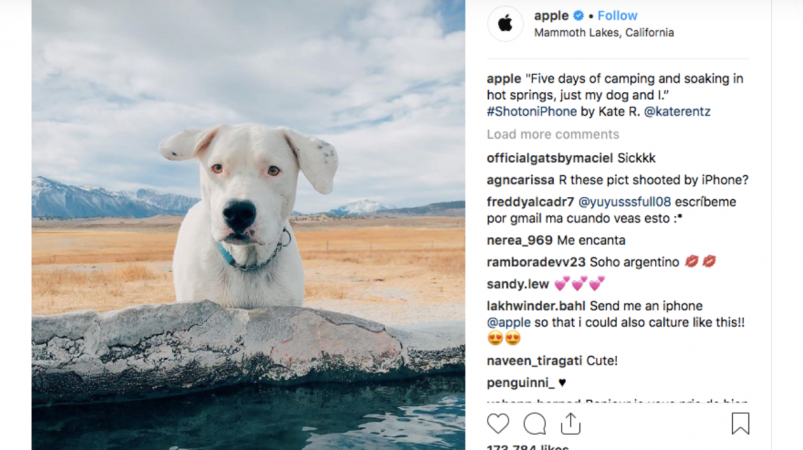The width and height of the screenshot is (803, 450).
Task: Click the blue verified badge next to apple
Action: pos(578,16)
